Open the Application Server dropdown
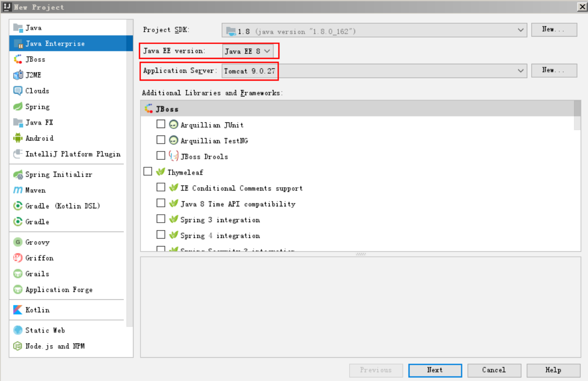Screen dimensions: 588x381 pyautogui.click(x=374, y=71)
